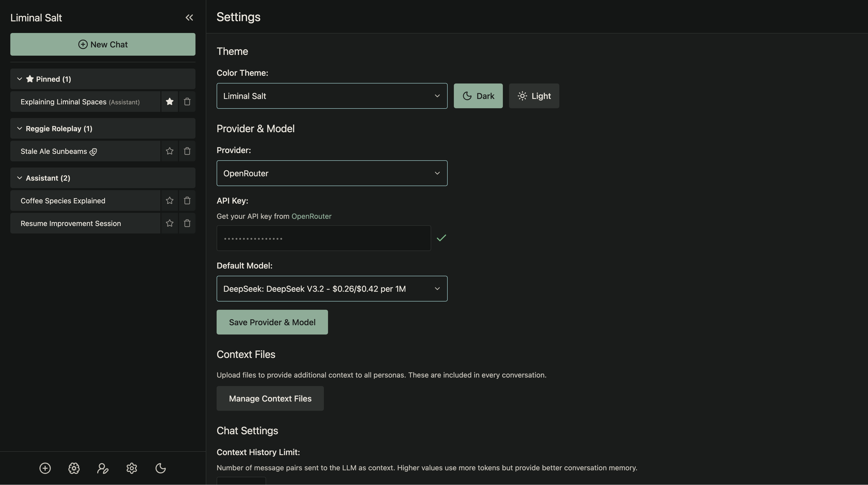The width and height of the screenshot is (868, 485).
Task: Collapse the Reggie Roleplay group
Action: pyautogui.click(x=19, y=128)
